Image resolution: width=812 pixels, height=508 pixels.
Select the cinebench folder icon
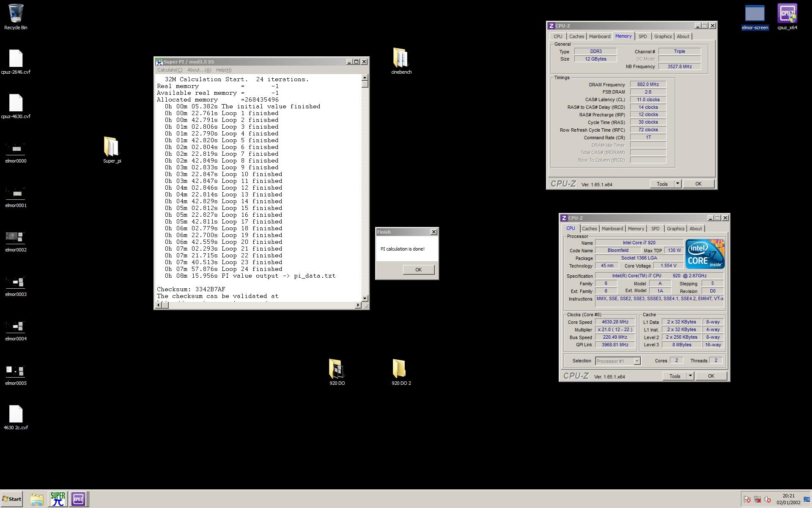point(401,61)
